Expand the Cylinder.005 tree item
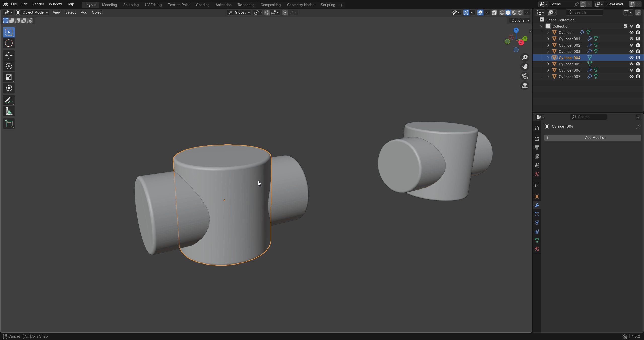The width and height of the screenshot is (644, 340). click(548, 64)
